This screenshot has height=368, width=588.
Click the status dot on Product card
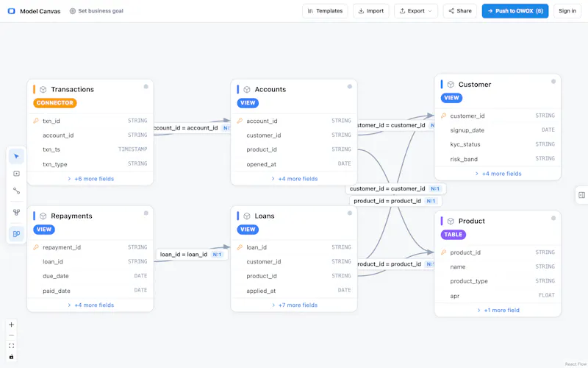553,218
